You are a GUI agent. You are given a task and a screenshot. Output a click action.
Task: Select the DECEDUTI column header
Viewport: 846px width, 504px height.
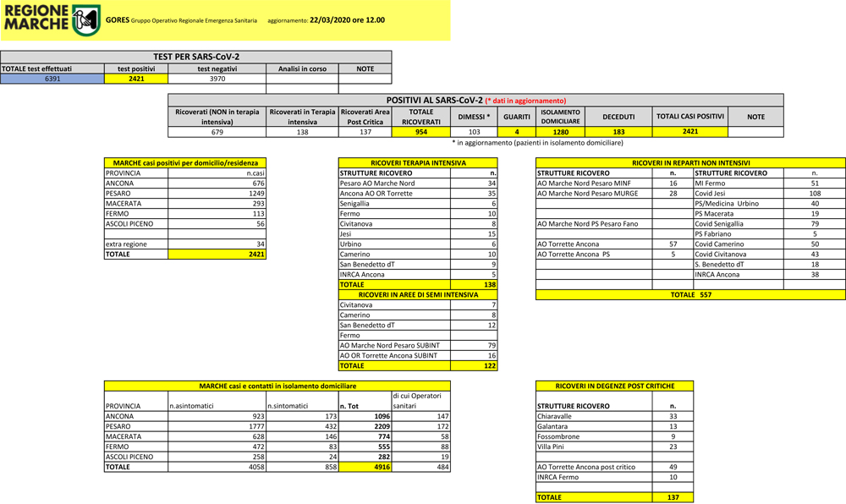(618, 117)
